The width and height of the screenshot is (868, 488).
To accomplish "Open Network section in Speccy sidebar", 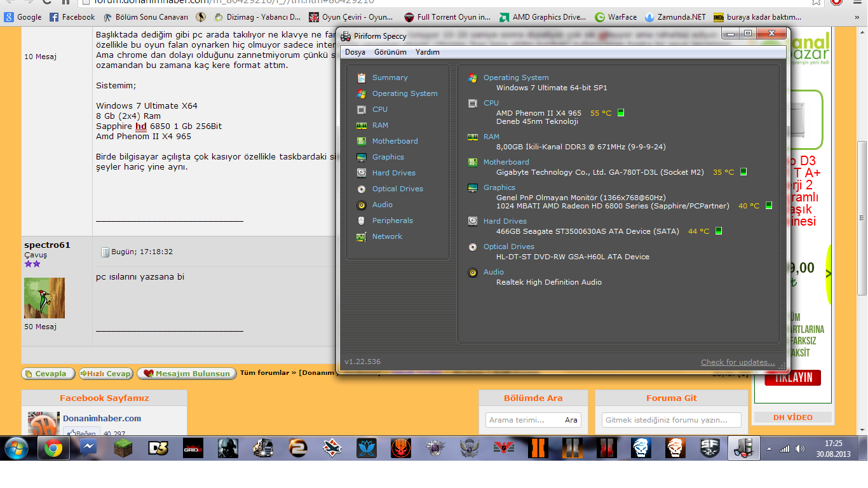I will 387,236.
